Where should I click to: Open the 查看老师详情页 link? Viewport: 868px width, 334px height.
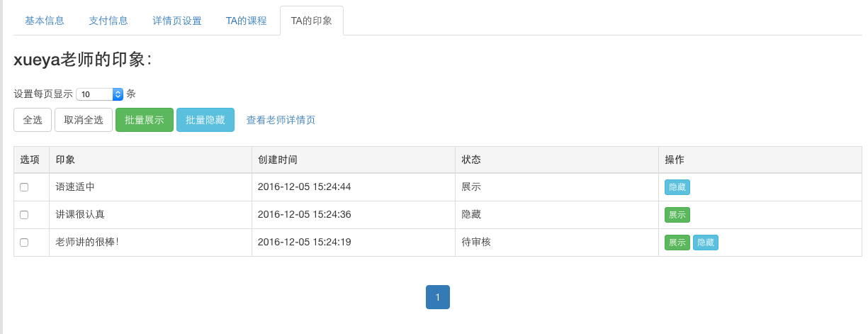pyautogui.click(x=281, y=120)
